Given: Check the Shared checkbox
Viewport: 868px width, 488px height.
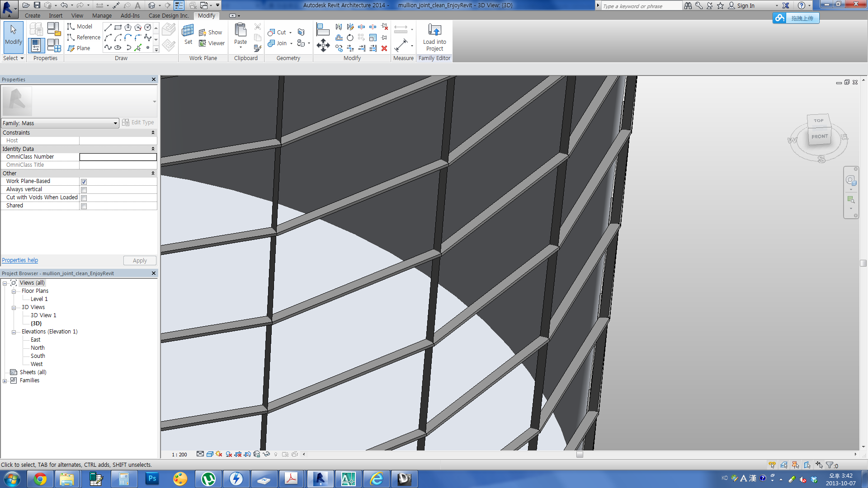Looking at the screenshot, I should pyautogui.click(x=84, y=206).
